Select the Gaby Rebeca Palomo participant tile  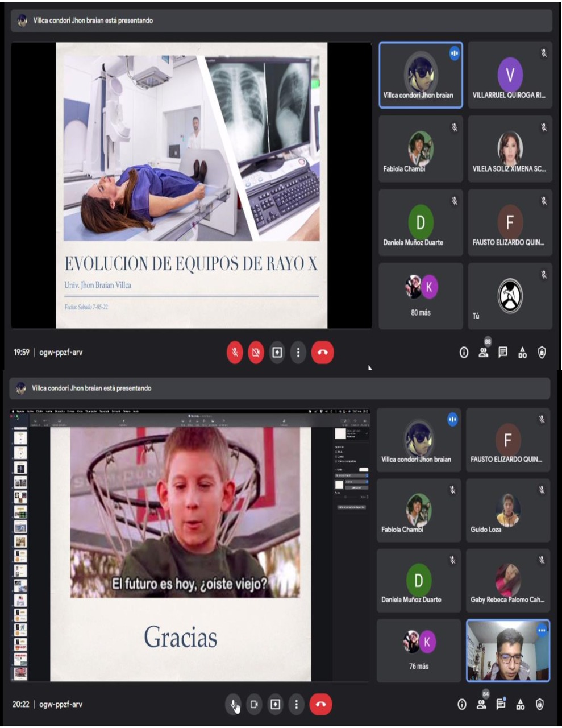(x=508, y=580)
